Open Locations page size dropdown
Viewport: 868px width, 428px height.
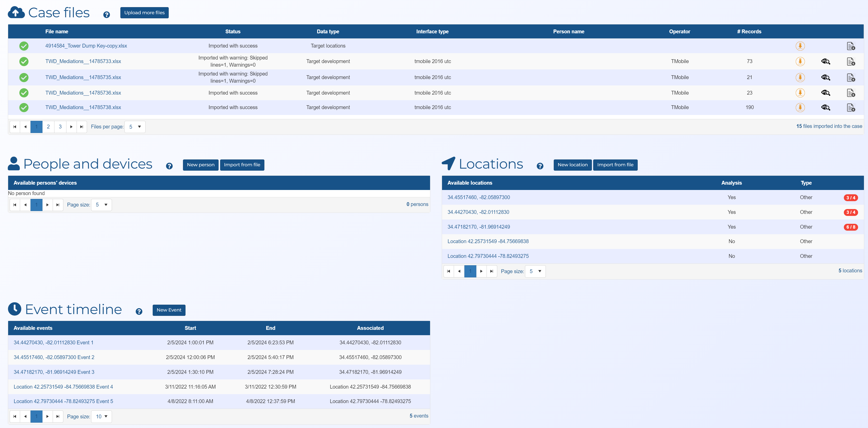[535, 271]
